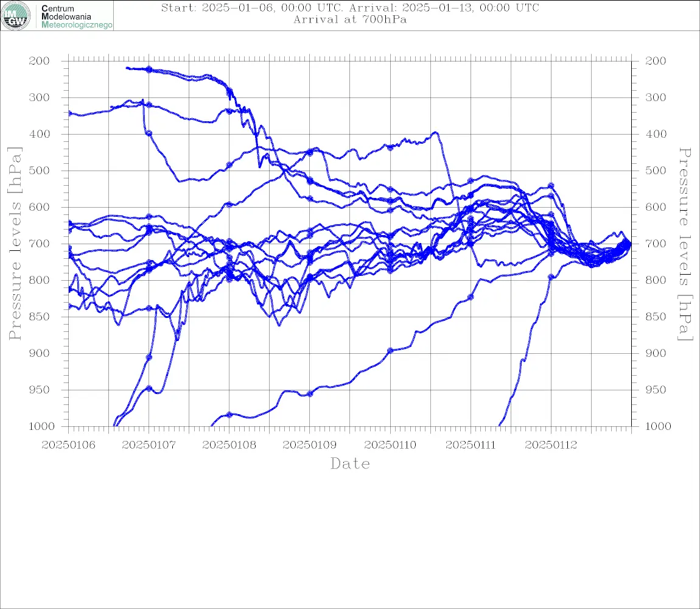Click the date label 20250109
The image size is (700, 609).
coord(309,445)
